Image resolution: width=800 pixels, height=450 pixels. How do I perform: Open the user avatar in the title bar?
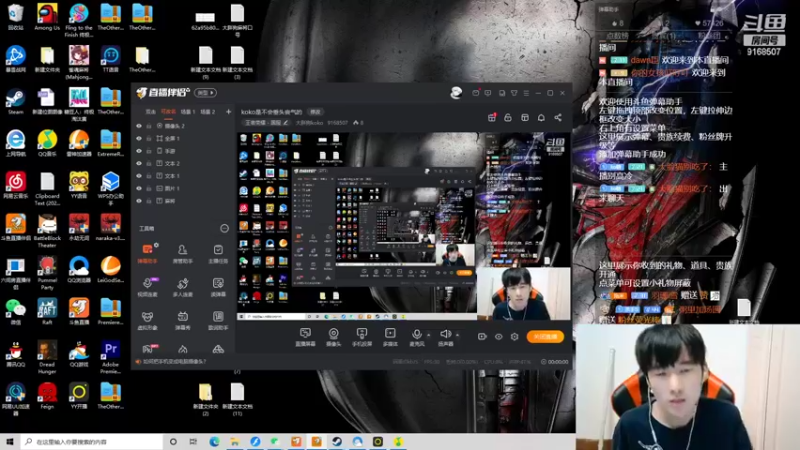click(x=456, y=92)
